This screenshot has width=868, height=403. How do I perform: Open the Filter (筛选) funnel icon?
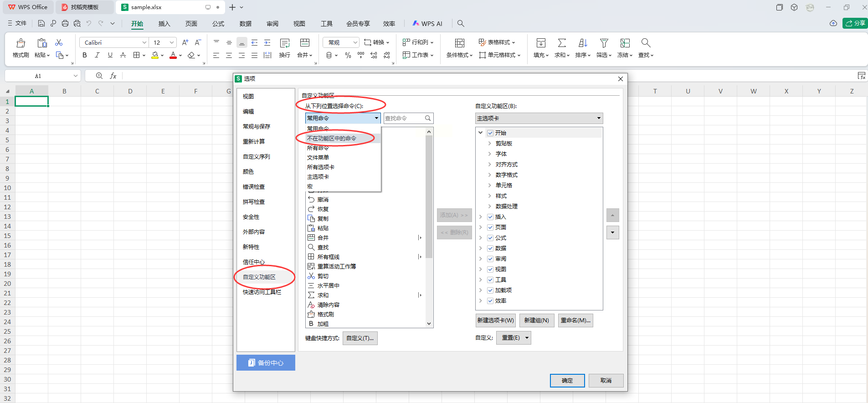coord(604,43)
